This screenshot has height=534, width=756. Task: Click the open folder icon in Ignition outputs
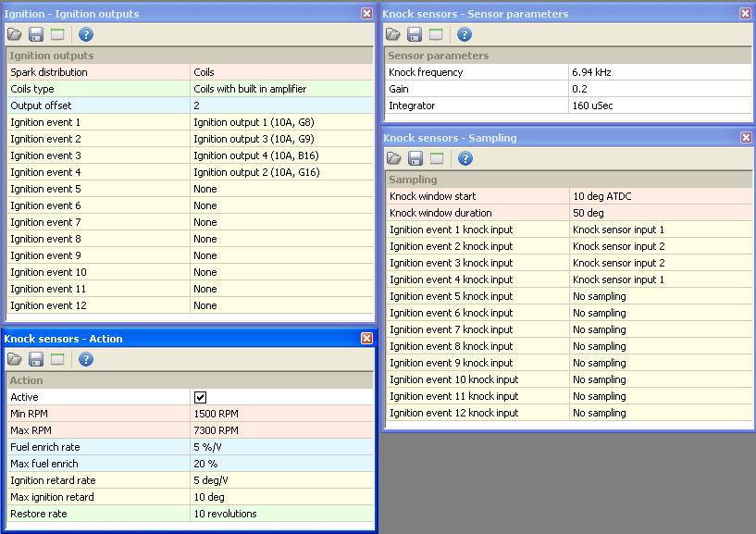[x=15, y=35]
